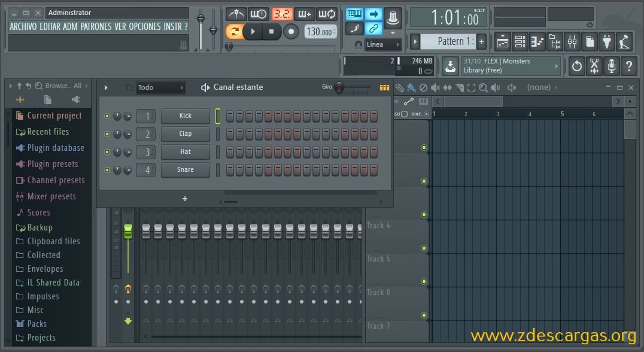Mute the Kick channel green light
Image resolution: width=644 pixels, height=352 pixels.
click(107, 116)
